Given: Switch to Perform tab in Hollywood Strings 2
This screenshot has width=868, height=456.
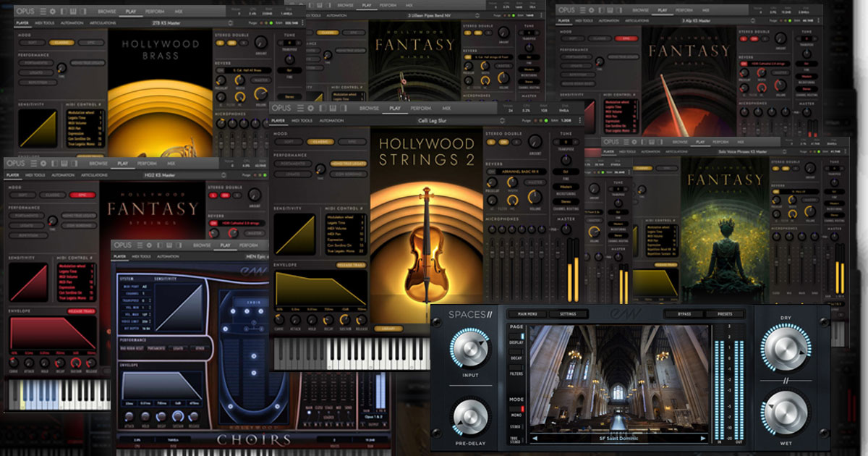Looking at the screenshot, I should click(x=421, y=109).
